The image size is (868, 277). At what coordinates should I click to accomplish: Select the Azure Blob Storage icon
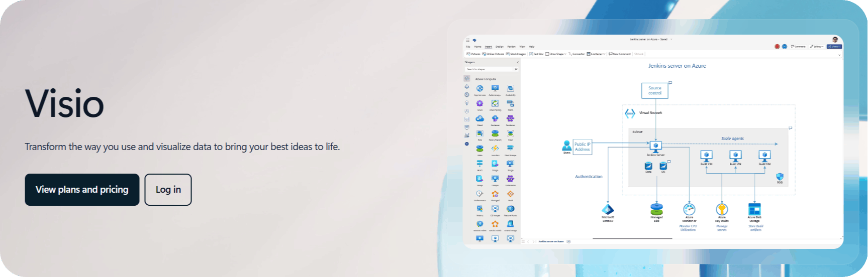(754, 209)
